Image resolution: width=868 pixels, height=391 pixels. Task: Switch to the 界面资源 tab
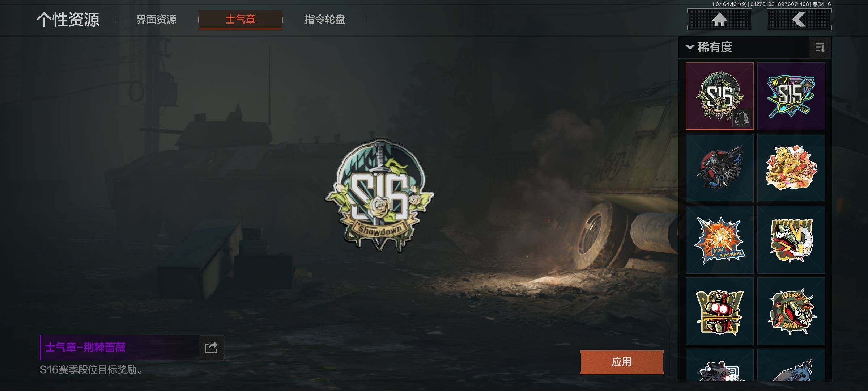[x=157, y=19]
